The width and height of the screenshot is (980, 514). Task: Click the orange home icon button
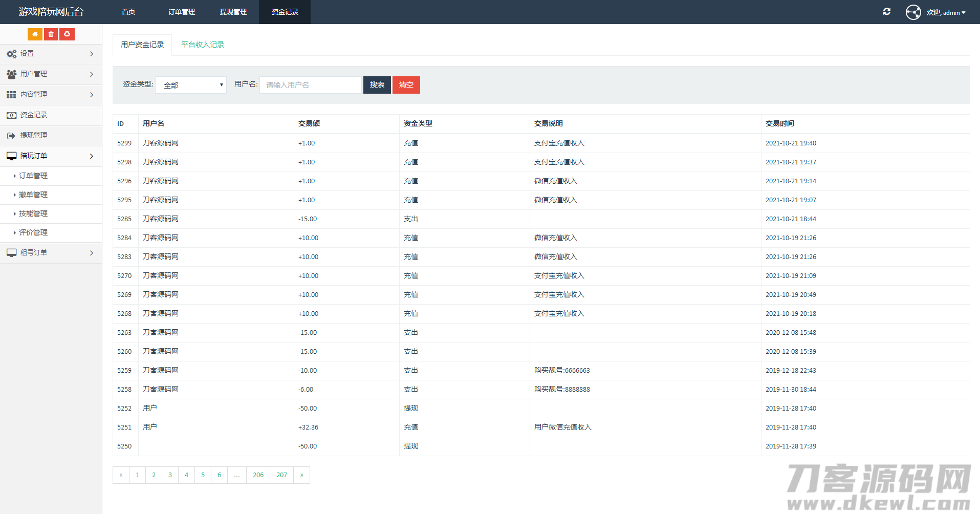(35, 34)
